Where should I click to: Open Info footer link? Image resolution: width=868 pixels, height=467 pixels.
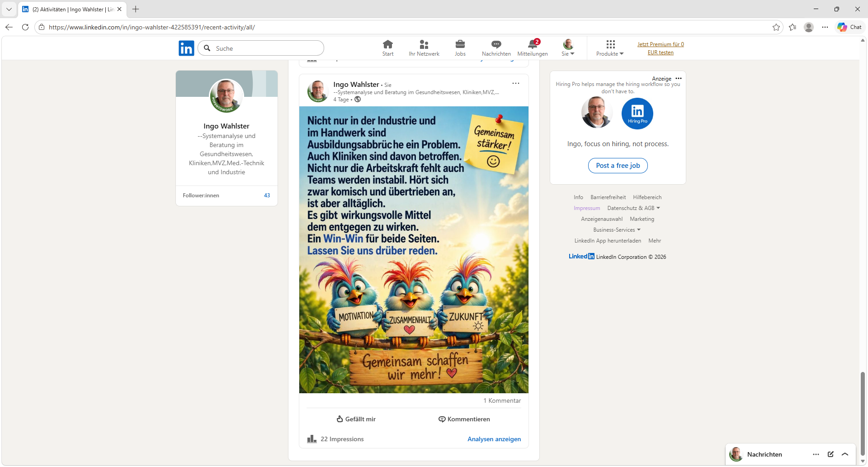tap(578, 197)
